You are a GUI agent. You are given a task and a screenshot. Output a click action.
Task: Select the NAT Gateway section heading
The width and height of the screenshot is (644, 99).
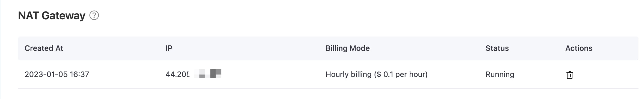pyautogui.click(x=52, y=16)
